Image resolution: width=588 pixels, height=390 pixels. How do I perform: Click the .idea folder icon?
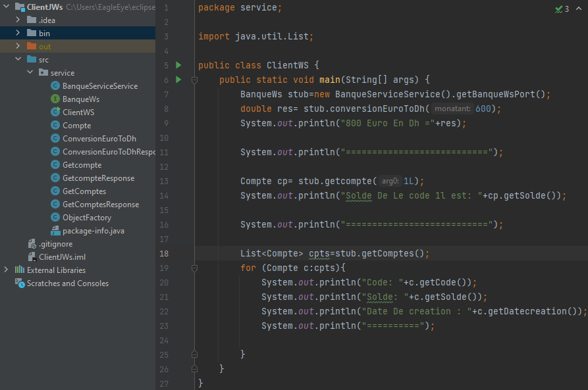(x=32, y=20)
